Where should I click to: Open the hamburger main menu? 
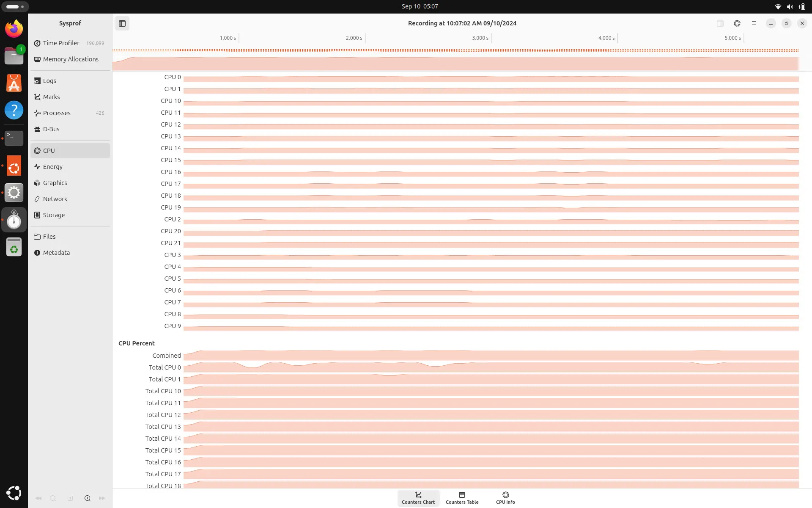(754, 24)
